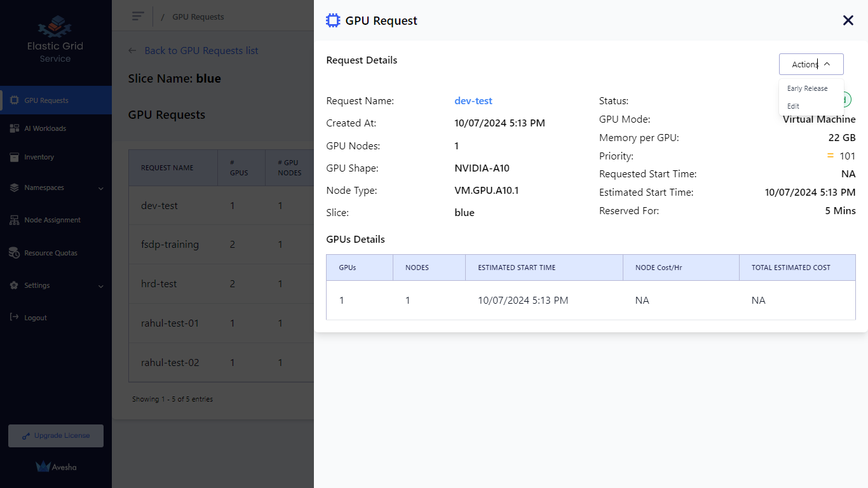The width and height of the screenshot is (868, 488).
Task: Close the GPU Request panel
Action: pyautogui.click(x=848, y=20)
